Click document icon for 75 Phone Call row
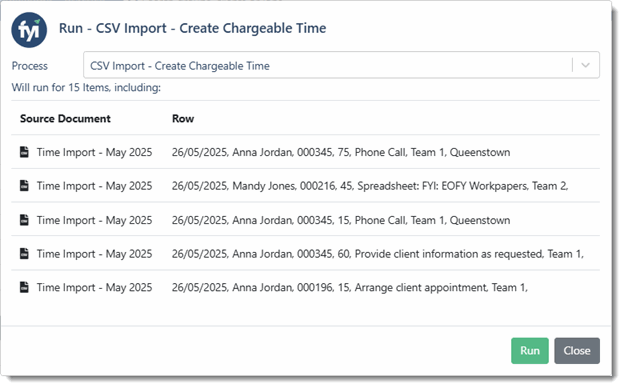This screenshot has width=624, height=388. click(24, 152)
